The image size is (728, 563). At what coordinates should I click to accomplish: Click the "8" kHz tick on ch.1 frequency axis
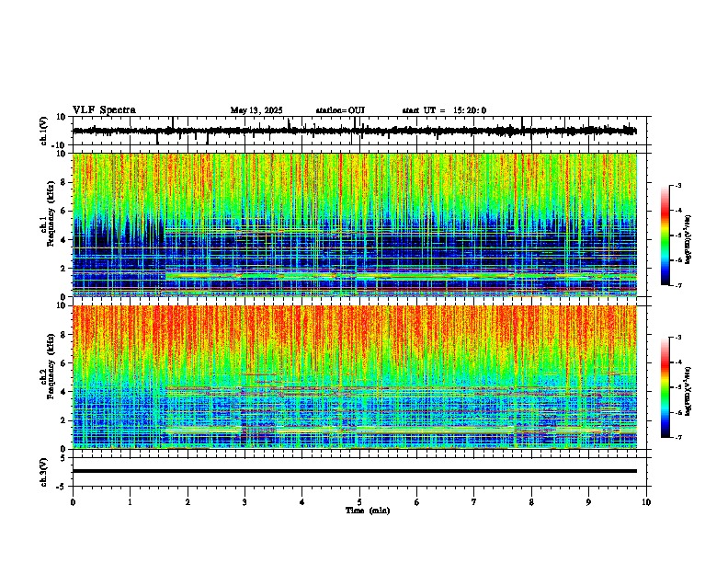(63, 182)
